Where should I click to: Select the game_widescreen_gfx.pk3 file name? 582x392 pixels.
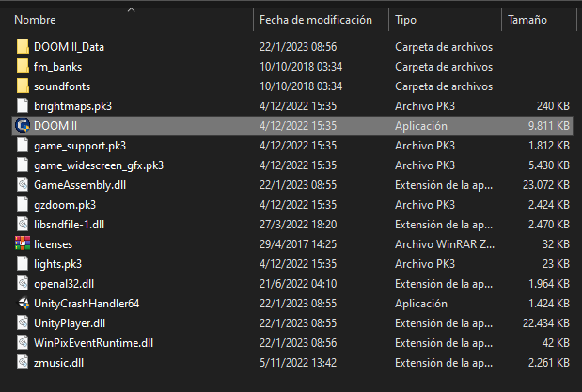tap(98, 165)
